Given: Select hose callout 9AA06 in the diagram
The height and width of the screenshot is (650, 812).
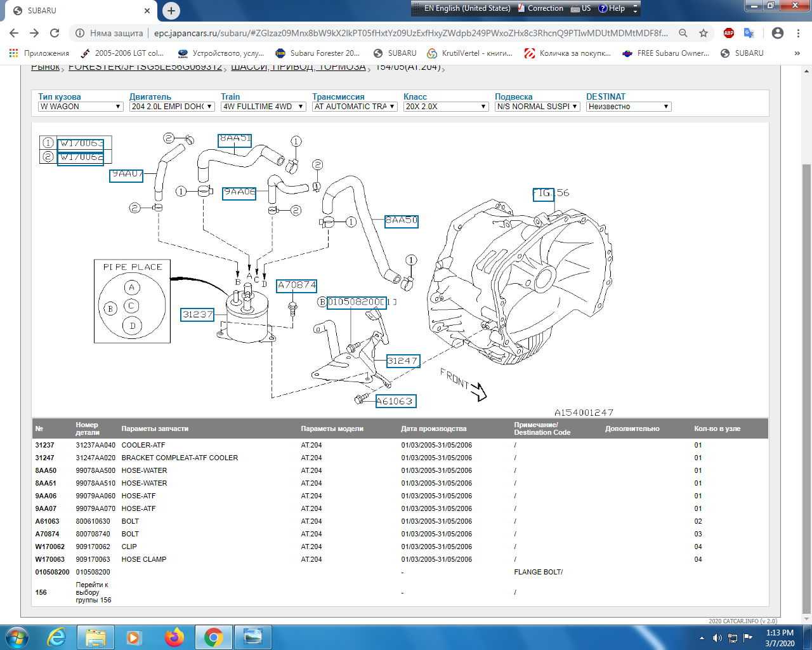Looking at the screenshot, I should pos(239,192).
